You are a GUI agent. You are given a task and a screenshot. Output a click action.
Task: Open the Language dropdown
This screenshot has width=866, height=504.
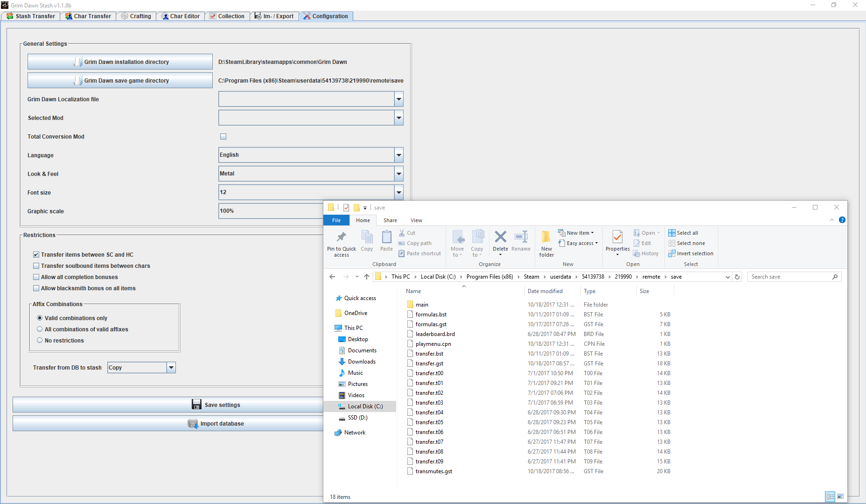coord(398,155)
